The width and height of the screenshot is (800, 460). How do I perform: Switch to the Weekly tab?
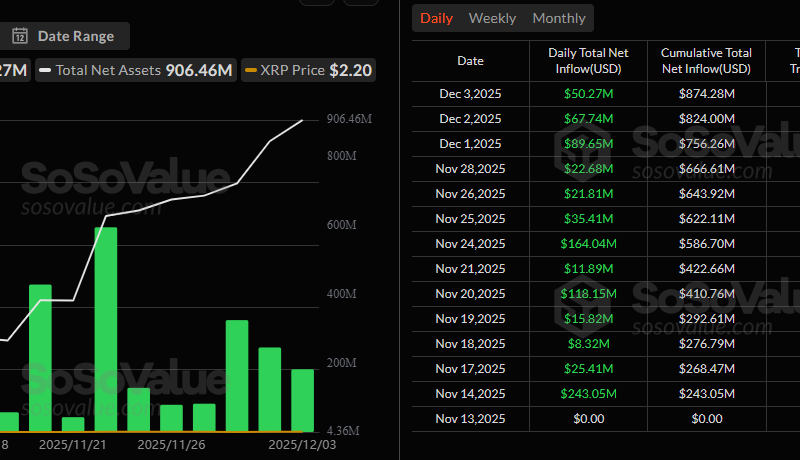click(492, 18)
